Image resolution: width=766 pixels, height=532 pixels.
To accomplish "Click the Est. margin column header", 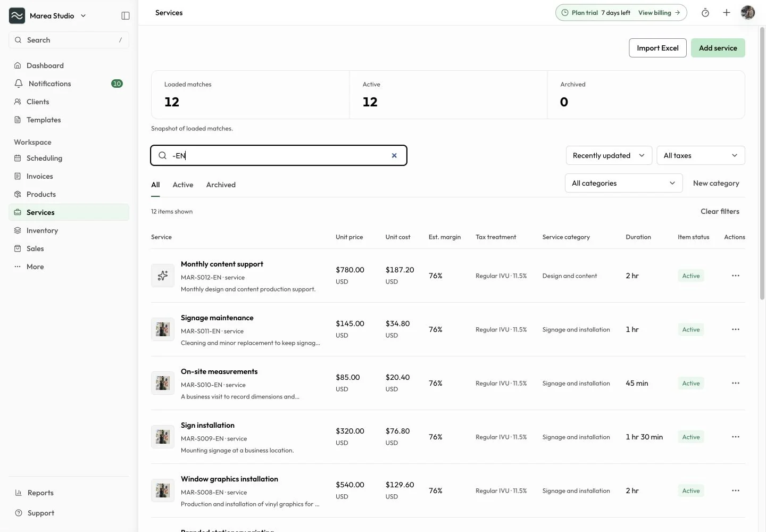I will click(x=445, y=237).
